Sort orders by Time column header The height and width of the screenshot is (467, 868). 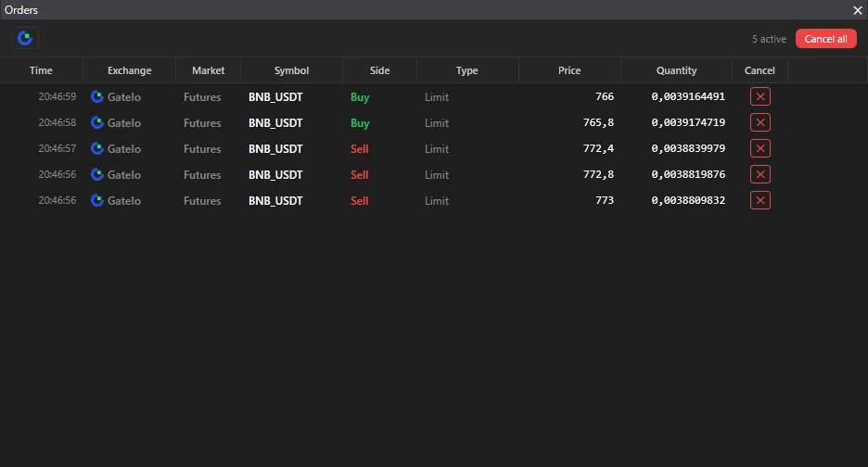[41, 70]
